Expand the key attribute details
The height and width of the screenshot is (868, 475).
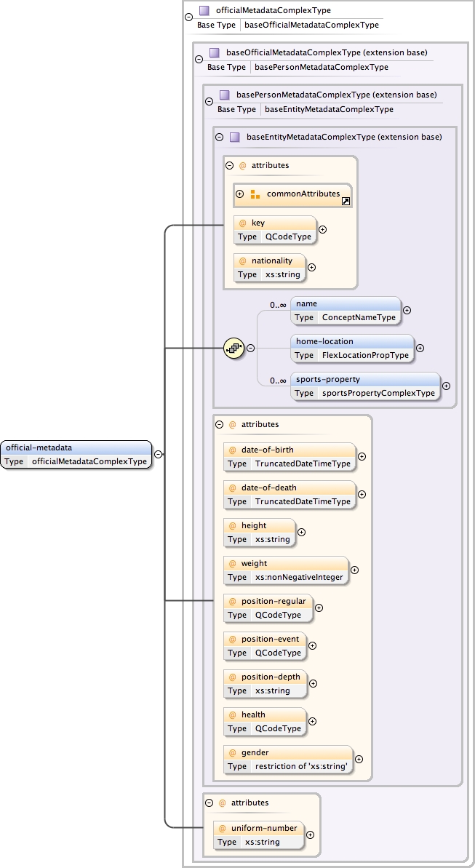point(322,229)
